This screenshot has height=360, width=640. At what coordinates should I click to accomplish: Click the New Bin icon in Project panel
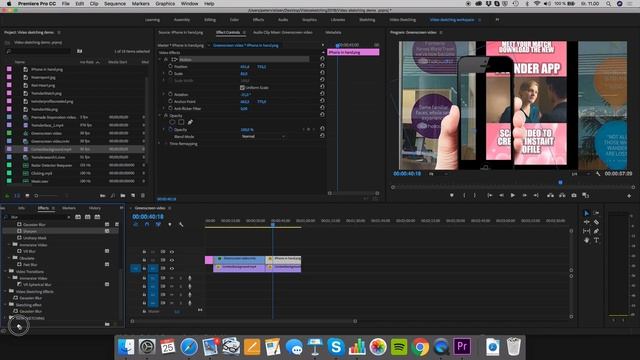[123, 196]
